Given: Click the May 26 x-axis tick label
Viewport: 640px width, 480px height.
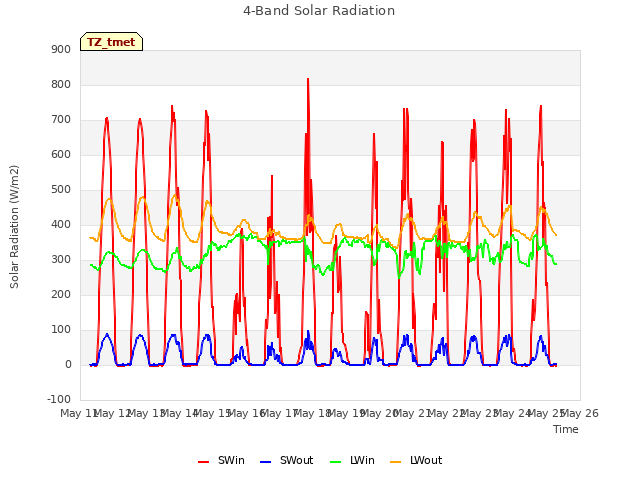Looking at the screenshot, I should [580, 413].
